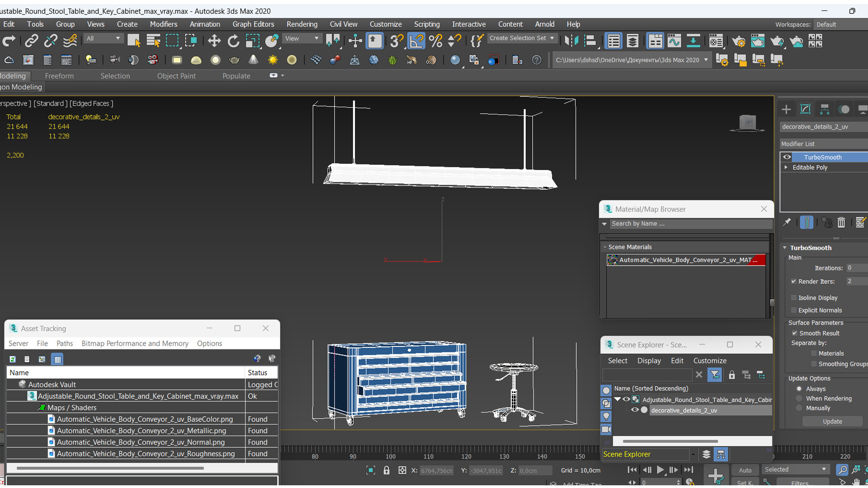Click the Auto key button

pos(745,470)
